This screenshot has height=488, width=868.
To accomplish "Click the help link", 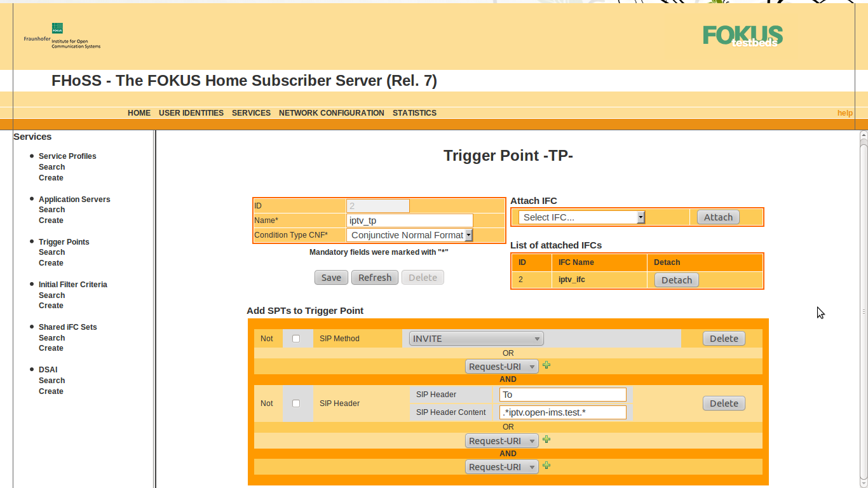I will (x=844, y=113).
